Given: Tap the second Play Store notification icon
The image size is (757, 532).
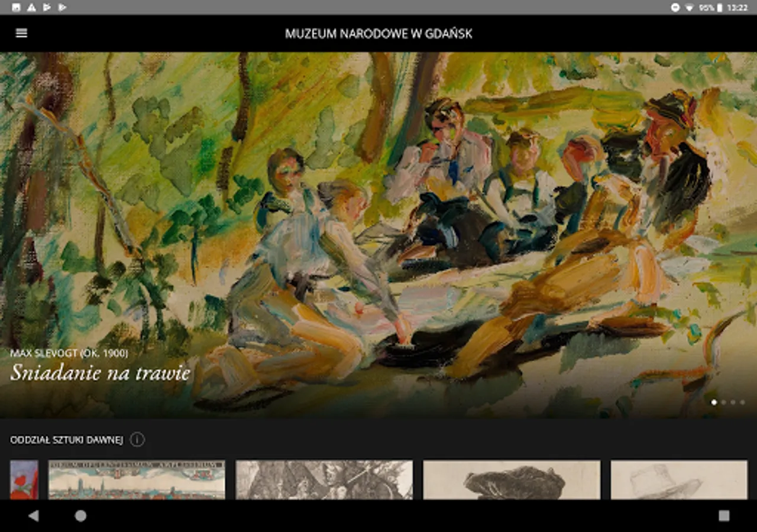Looking at the screenshot, I should (63, 8).
